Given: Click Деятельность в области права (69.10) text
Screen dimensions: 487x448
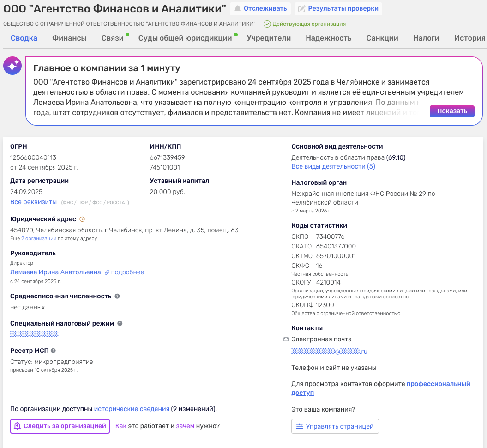Looking at the screenshot, I should coord(349,158).
